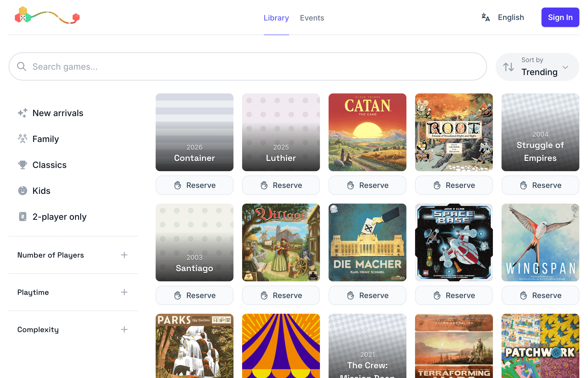
Task: Open the Wingspan game cover
Action: coord(540,242)
